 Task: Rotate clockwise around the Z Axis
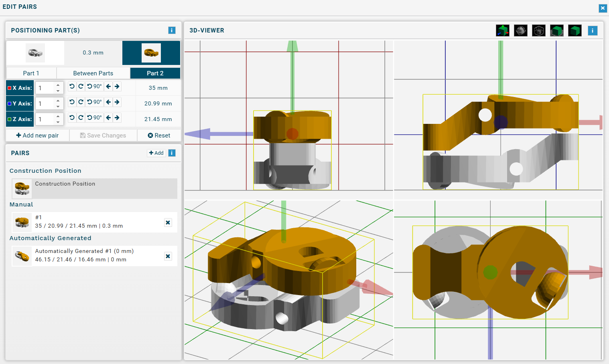(x=81, y=117)
